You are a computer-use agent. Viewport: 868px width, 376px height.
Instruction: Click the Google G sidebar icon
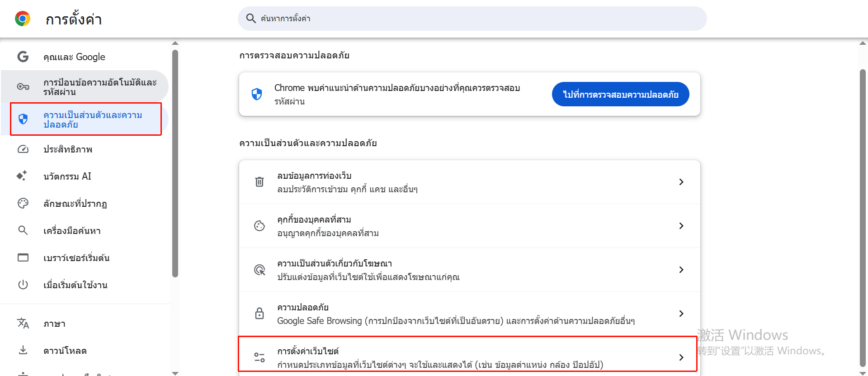click(23, 57)
